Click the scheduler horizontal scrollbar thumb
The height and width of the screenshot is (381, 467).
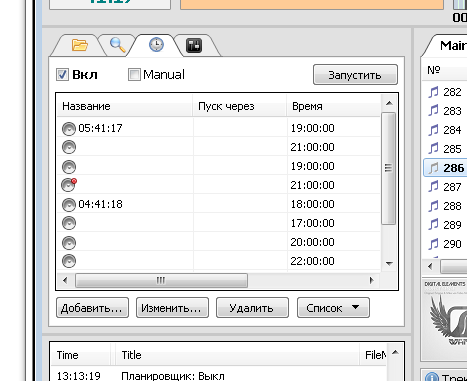pyautogui.click(x=161, y=280)
